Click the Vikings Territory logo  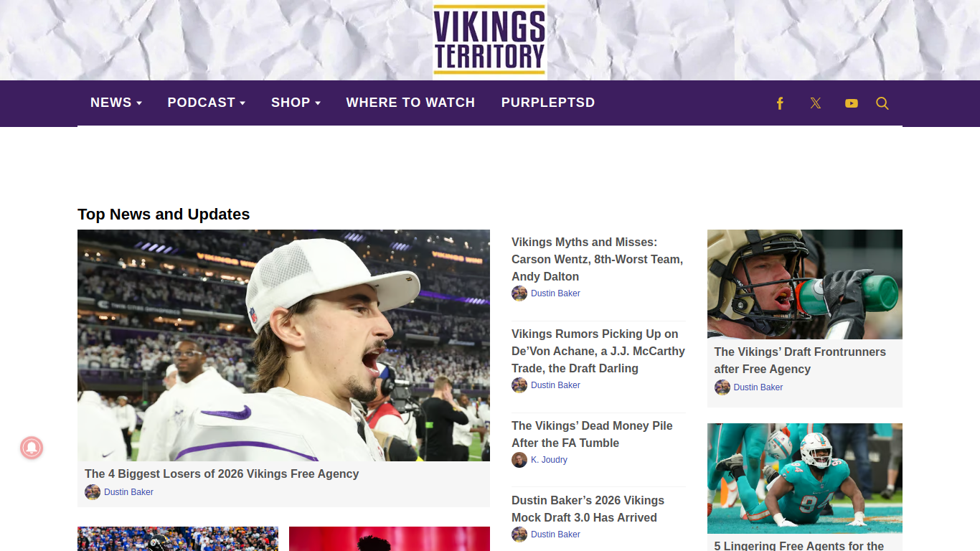coord(490,40)
